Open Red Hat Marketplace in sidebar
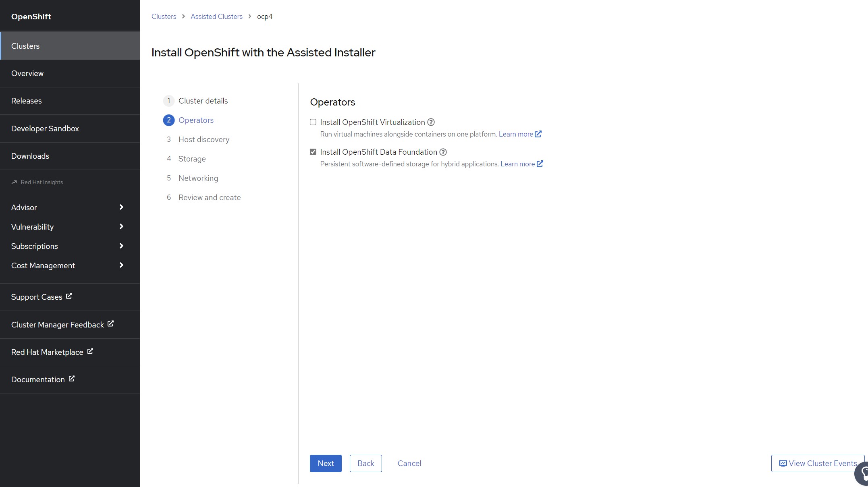The height and width of the screenshot is (487, 868). point(70,352)
